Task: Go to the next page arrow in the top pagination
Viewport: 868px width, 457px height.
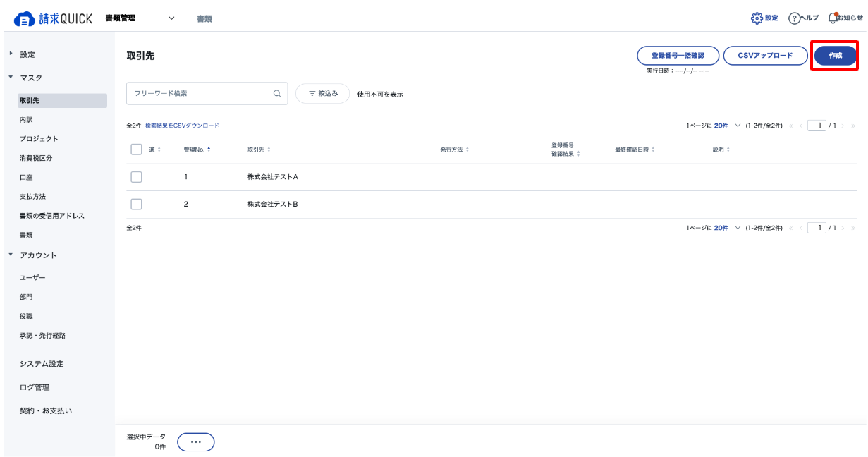Action: 843,126
